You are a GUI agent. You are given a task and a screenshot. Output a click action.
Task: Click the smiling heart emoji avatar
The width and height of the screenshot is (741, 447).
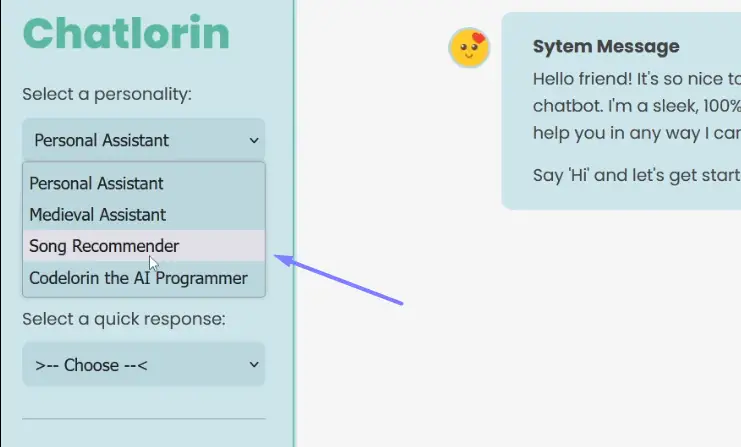pos(469,48)
